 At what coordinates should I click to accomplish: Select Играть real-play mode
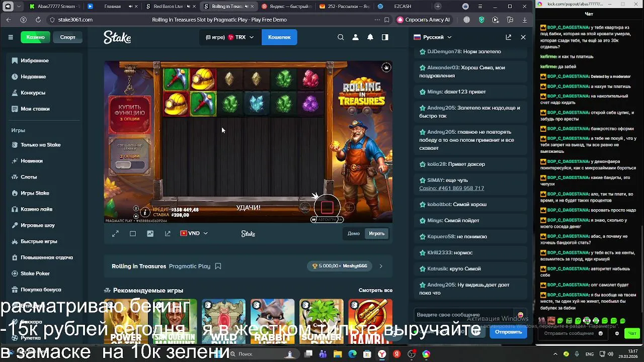pos(377,233)
